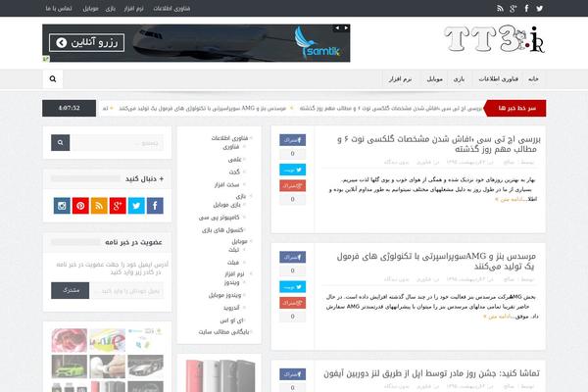Open نرم افزار in main navigation
The height and width of the screenshot is (392, 588).
[400, 78]
